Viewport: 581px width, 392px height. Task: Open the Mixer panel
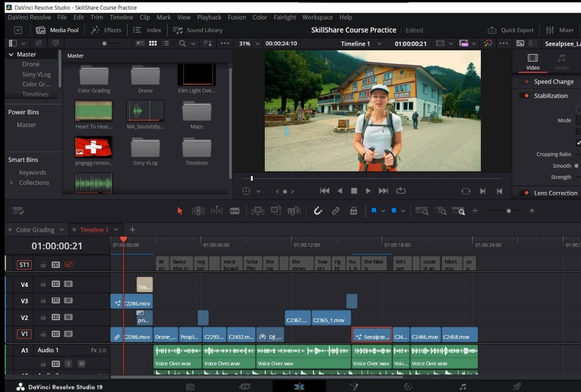560,30
